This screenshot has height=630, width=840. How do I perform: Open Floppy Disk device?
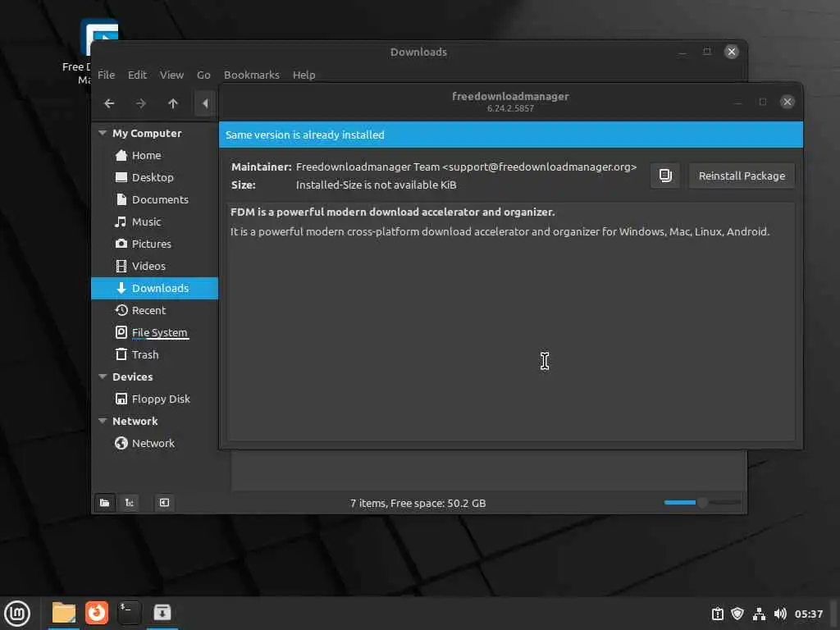click(x=155, y=399)
